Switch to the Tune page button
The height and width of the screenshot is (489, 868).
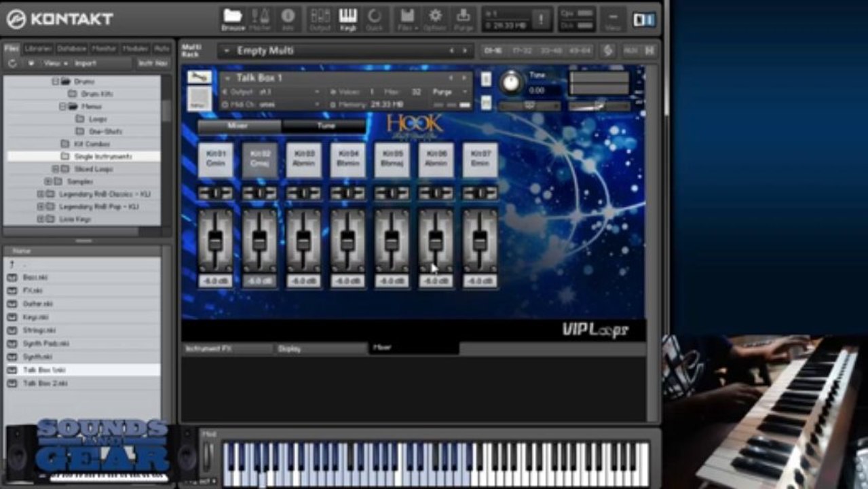[x=324, y=126]
